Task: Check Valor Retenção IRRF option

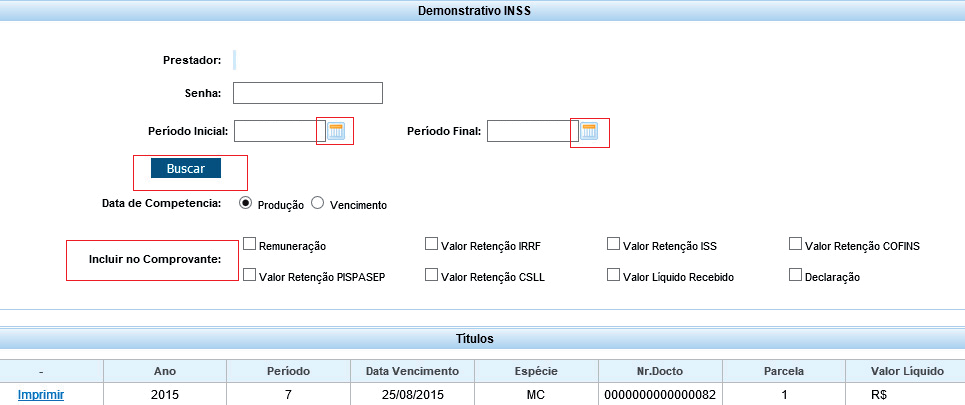Action: (x=431, y=243)
